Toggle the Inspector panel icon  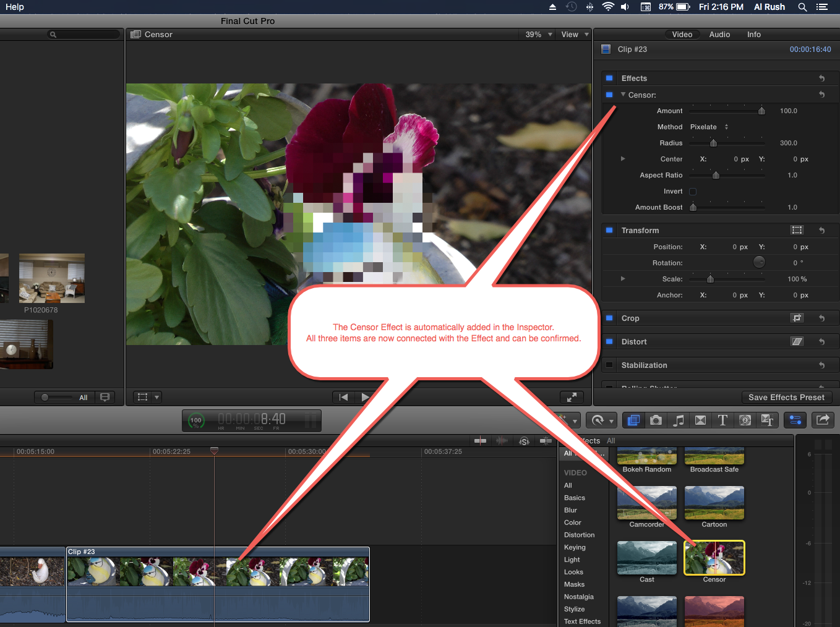tap(795, 420)
